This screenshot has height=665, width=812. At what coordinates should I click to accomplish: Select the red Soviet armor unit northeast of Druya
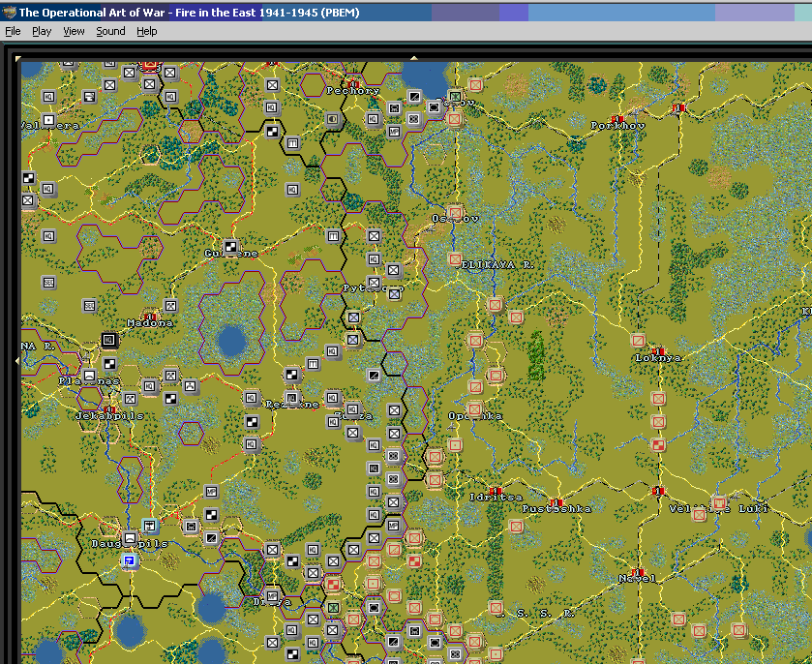point(333,585)
